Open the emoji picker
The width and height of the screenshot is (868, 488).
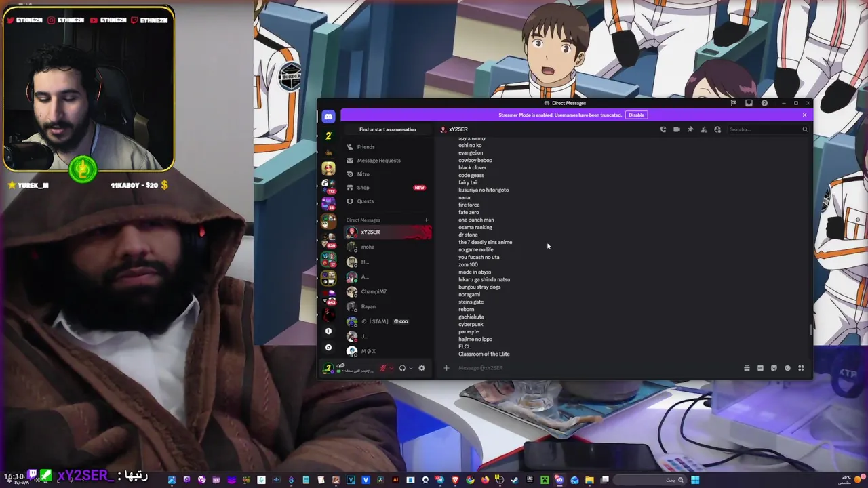click(x=787, y=368)
